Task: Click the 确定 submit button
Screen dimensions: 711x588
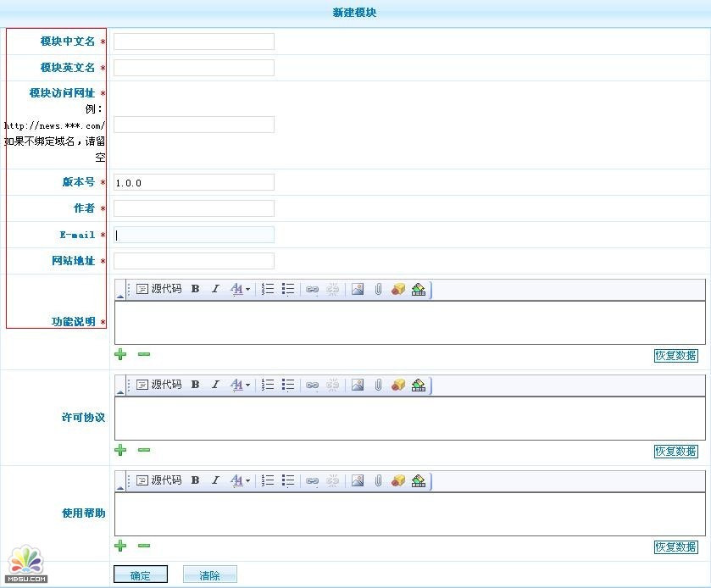Action: coord(141,575)
